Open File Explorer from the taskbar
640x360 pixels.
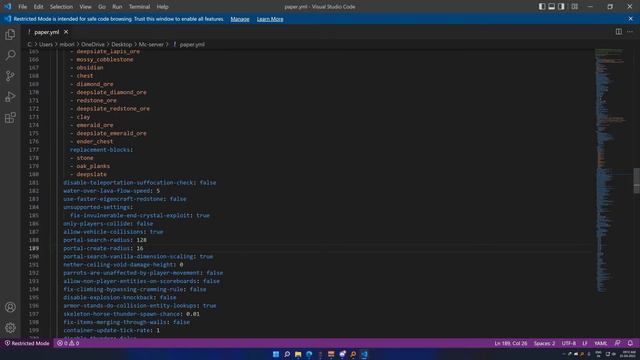[298, 354]
